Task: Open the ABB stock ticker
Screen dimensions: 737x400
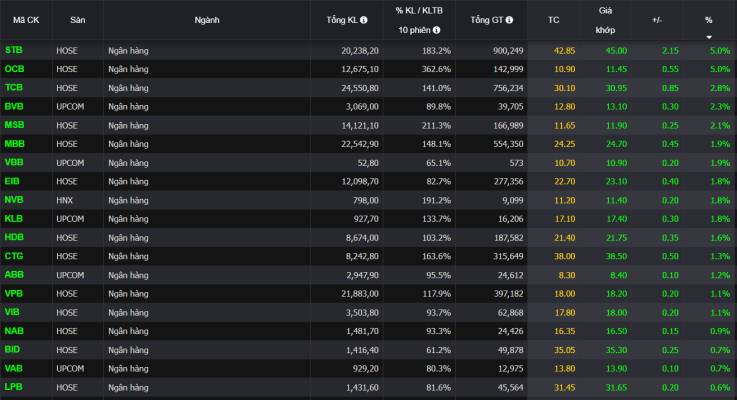Action: [x=14, y=275]
